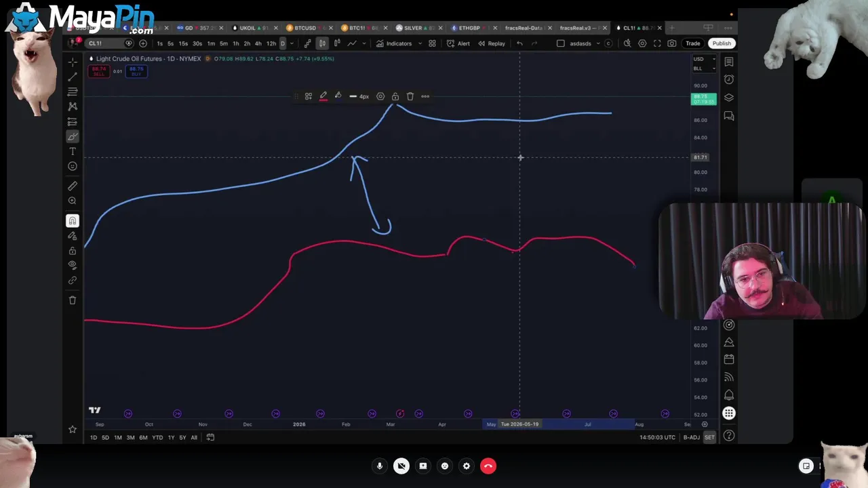Click the Publish button
Image resolution: width=868 pixels, height=488 pixels.
pos(722,43)
